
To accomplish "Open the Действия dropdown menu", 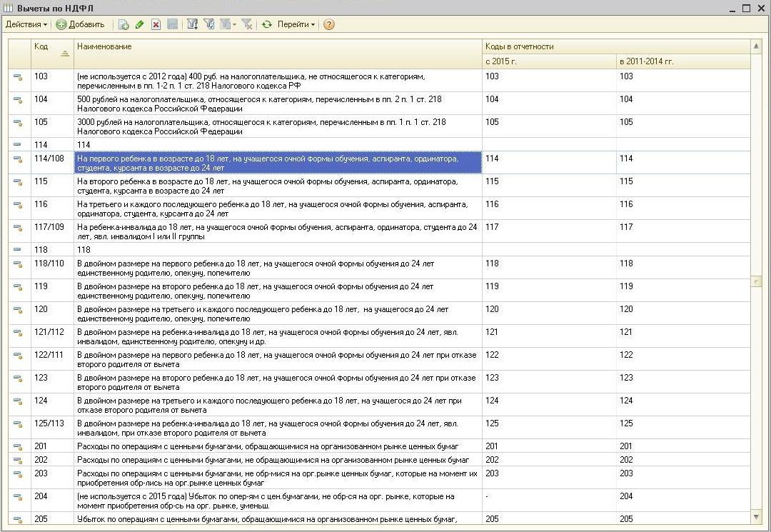I will (x=26, y=24).
